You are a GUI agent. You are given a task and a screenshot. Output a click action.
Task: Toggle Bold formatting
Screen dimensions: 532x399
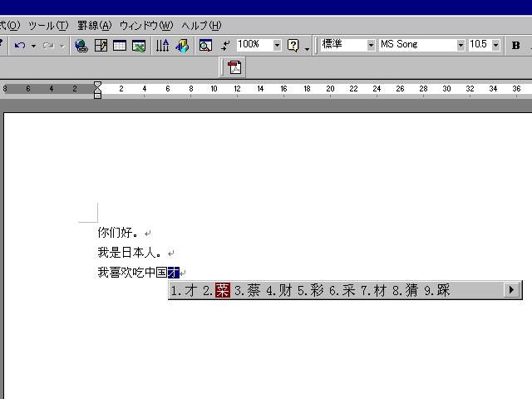(515, 46)
